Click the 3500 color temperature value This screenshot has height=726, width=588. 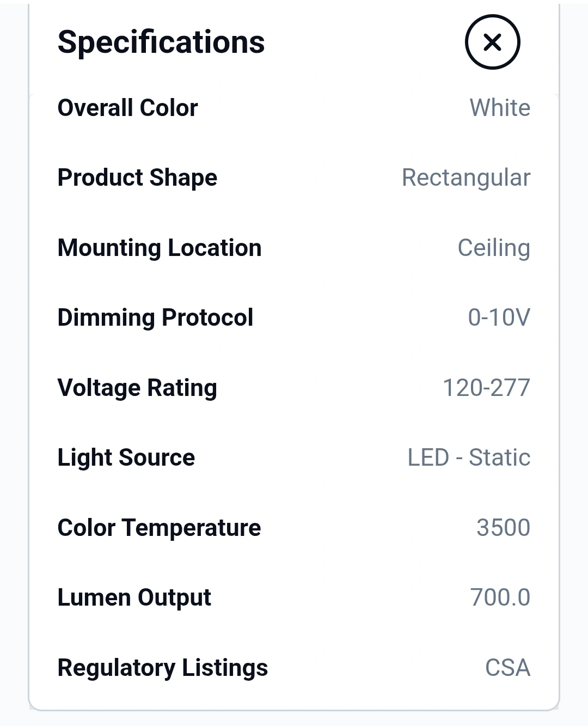click(x=503, y=528)
